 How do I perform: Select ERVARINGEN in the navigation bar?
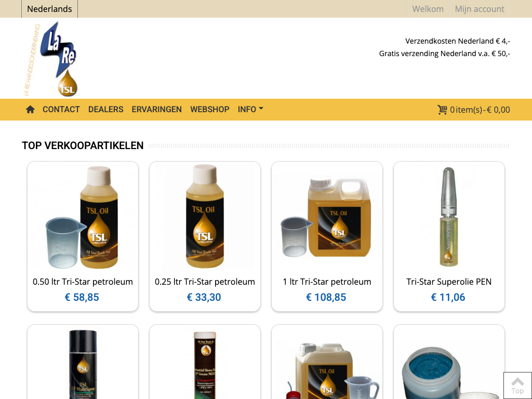(157, 109)
